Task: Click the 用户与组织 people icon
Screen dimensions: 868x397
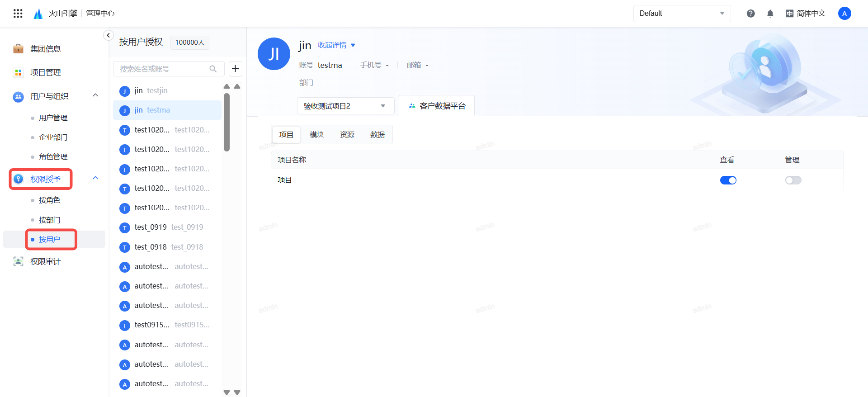Action: coord(18,96)
